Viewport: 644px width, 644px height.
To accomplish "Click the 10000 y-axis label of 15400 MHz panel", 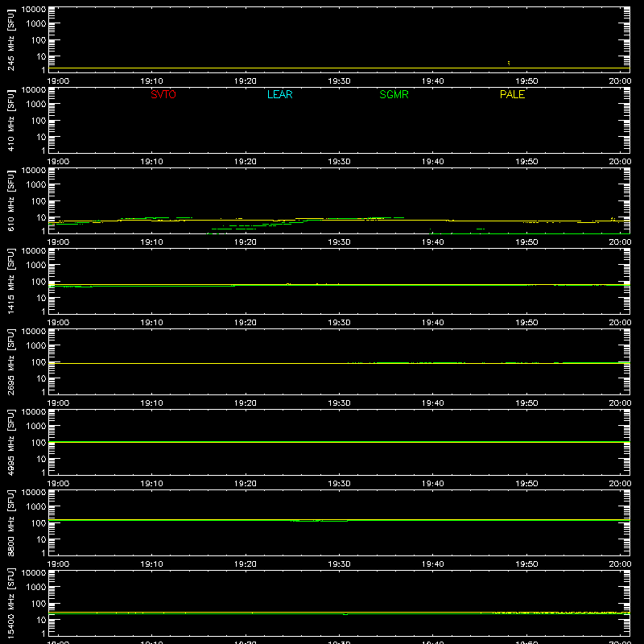I will (34, 573).
